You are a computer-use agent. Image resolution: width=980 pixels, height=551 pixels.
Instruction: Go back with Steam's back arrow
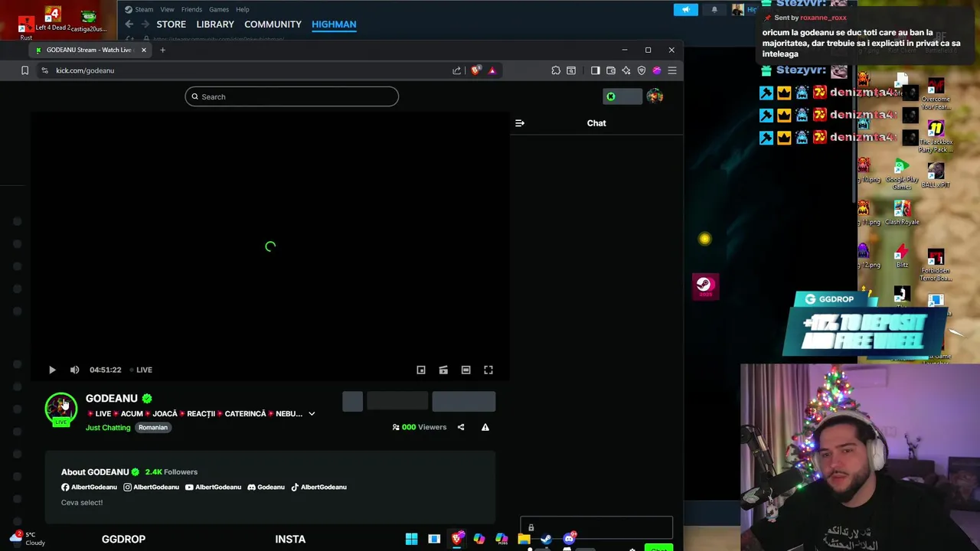click(x=129, y=24)
